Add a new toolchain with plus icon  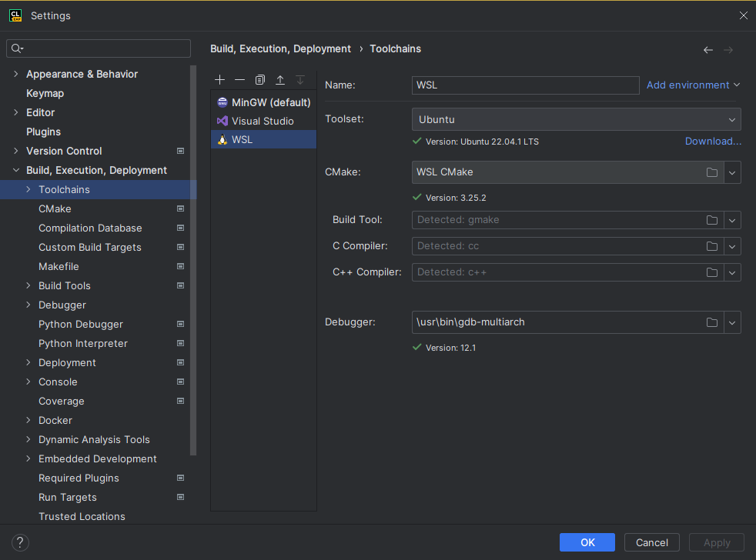tap(220, 79)
